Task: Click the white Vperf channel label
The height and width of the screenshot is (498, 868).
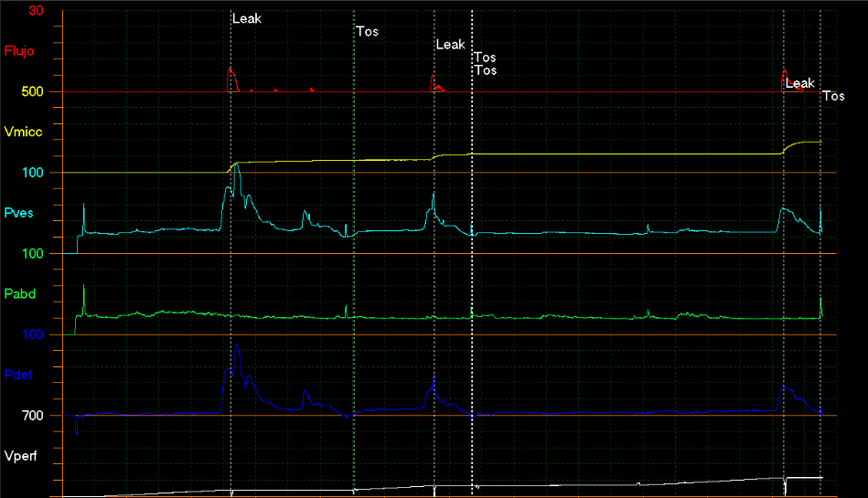Action: (21, 455)
